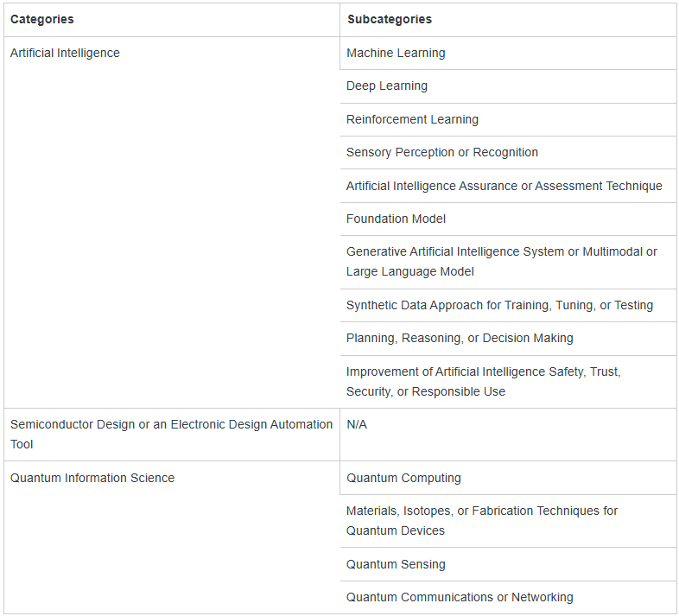Select the Artificial Intelligence category cell
679x616 pixels.
pyautogui.click(x=66, y=53)
